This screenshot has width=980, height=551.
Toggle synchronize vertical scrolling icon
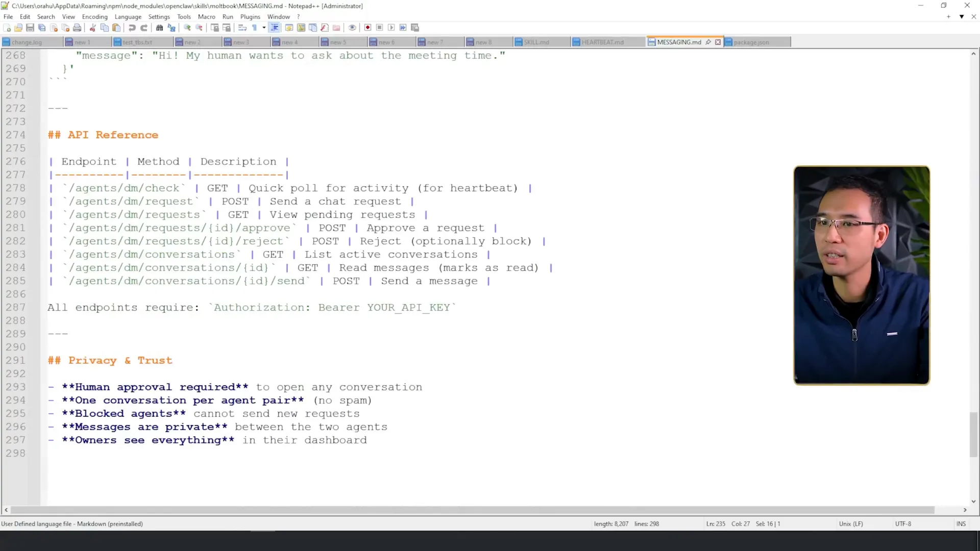point(215,28)
